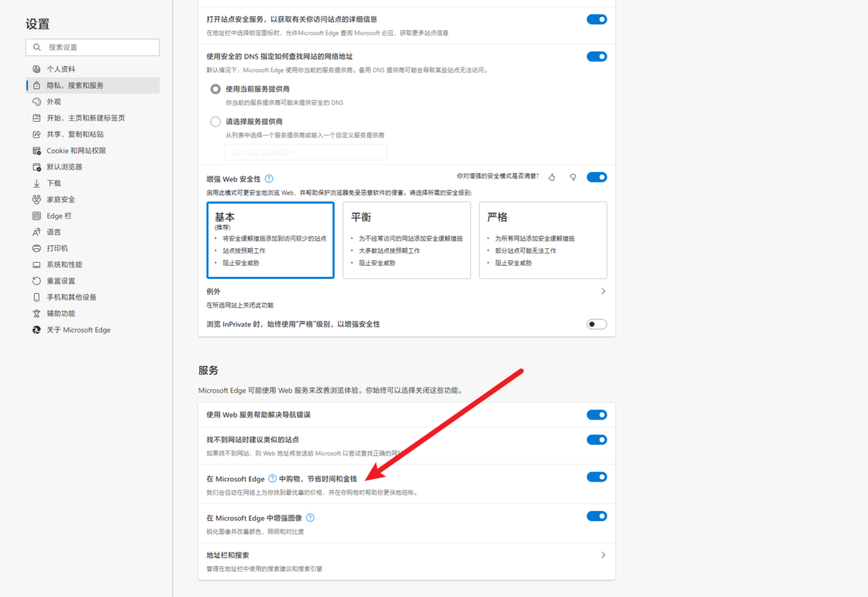Click the thumbs down feedback icon
The width and height of the screenshot is (868, 597).
(573, 178)
